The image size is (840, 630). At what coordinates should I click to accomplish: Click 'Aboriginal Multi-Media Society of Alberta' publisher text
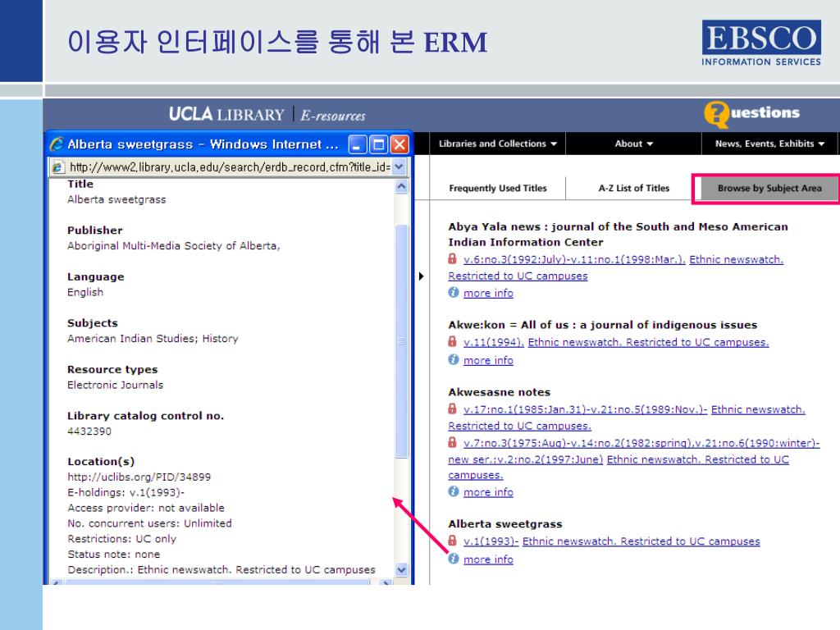coord(174,246)
